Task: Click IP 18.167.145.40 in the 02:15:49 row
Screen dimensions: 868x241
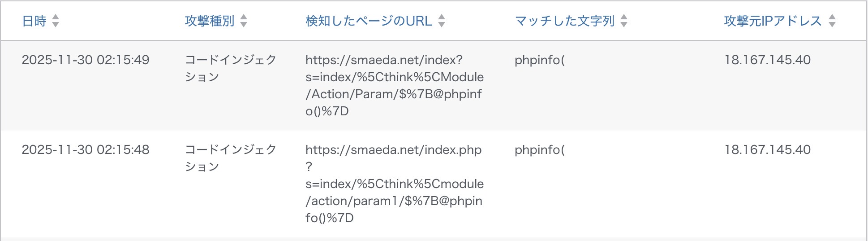Action: click(x=767, y=60)
